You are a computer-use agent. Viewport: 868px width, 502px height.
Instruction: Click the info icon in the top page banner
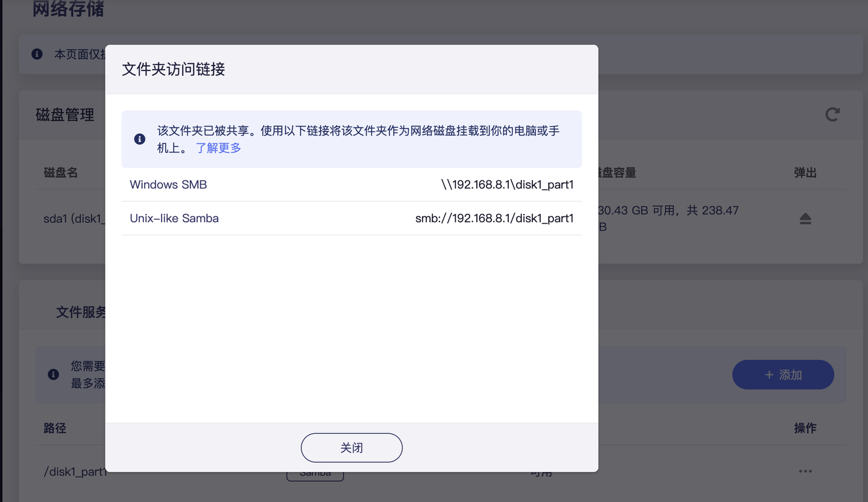pos(37,54)
